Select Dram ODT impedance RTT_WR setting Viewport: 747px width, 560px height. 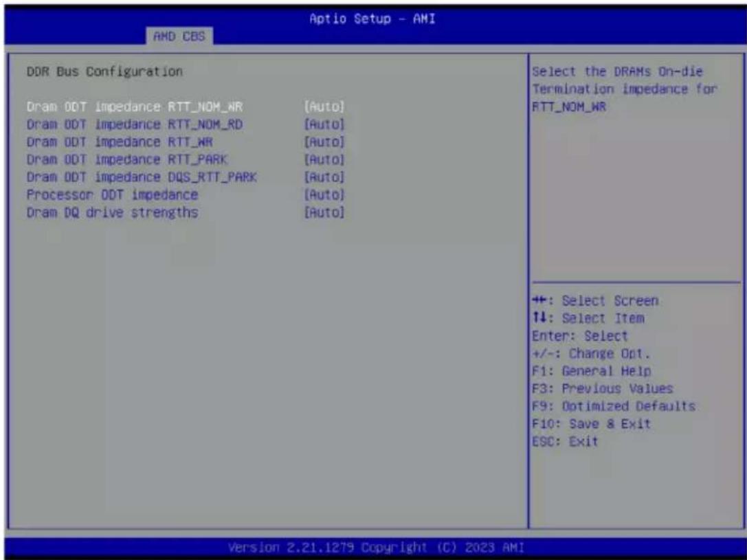point(120,142)
